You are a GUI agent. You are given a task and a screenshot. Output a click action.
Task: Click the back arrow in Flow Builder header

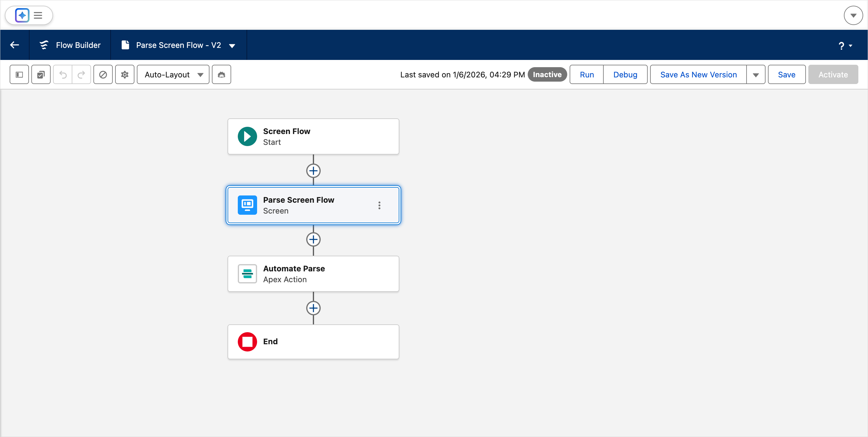click(x=14, y=45)
